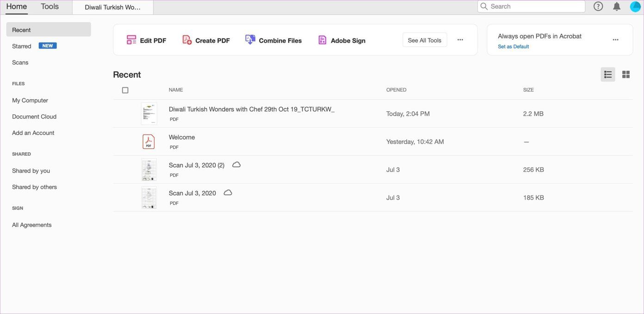
Task: Click the Edit PDF label
Action: coord(153,41)
